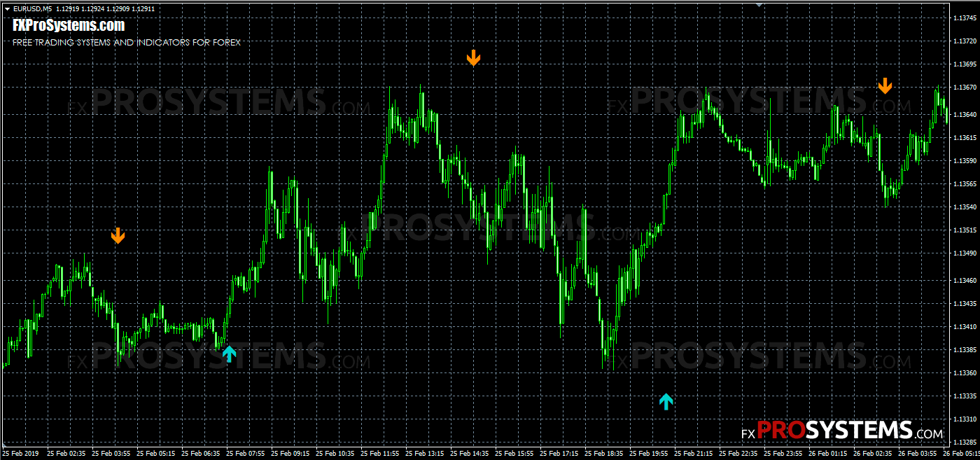Click the 25 Feb 11:55 time axis label
This screenshot has width=980, height=460.
pos(380,454)
